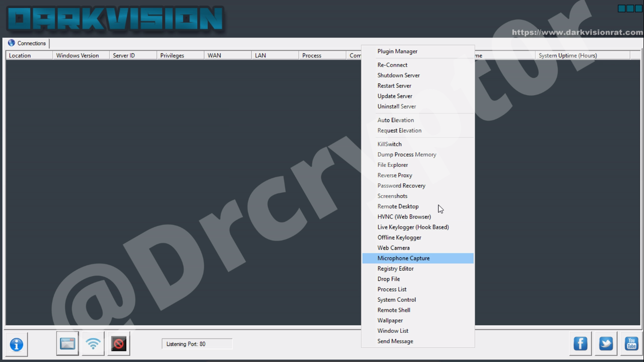
Task: Select the Update Server menu item
Action: pos(418,96)
